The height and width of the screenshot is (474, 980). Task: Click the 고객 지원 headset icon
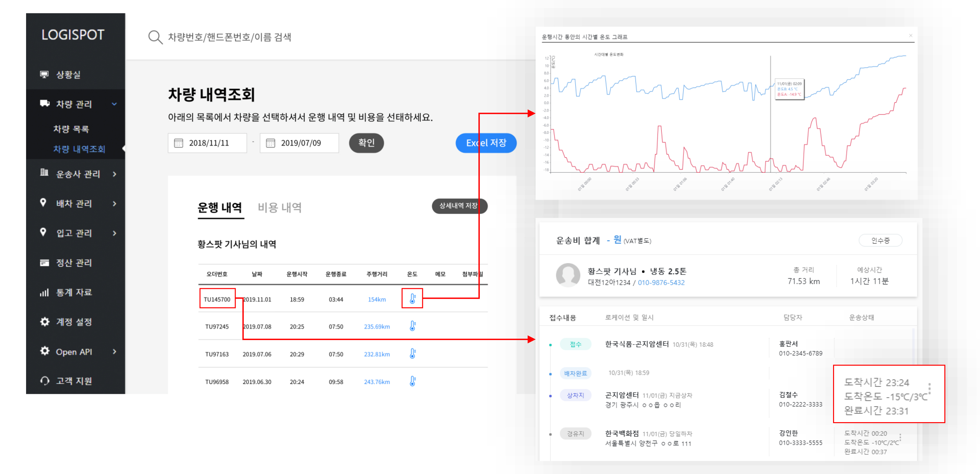click(45, 381)
